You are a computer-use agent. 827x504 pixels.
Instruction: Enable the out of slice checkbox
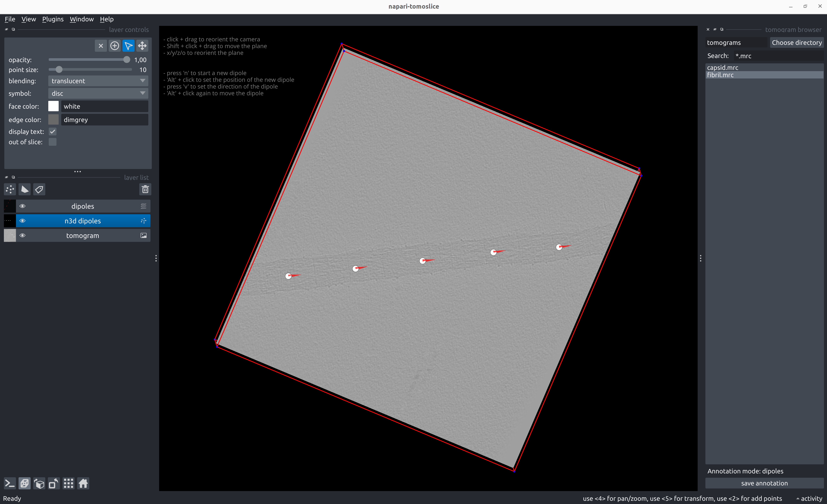52,142
